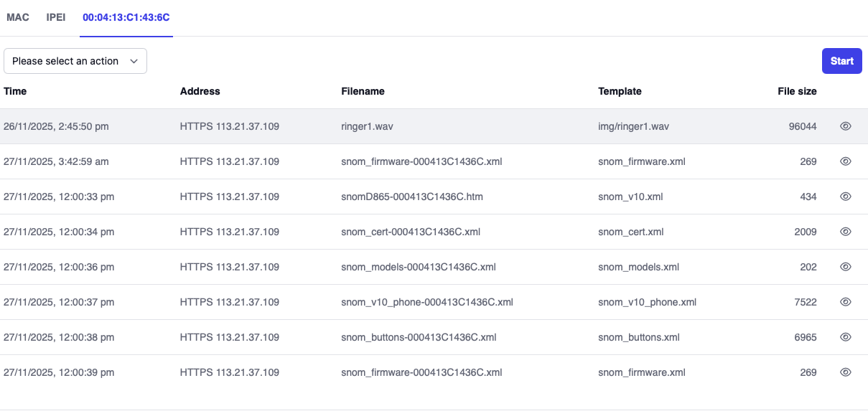
Task: Click eye icon for 3:42:59 am firmware entry
Action: click(845, 161)
